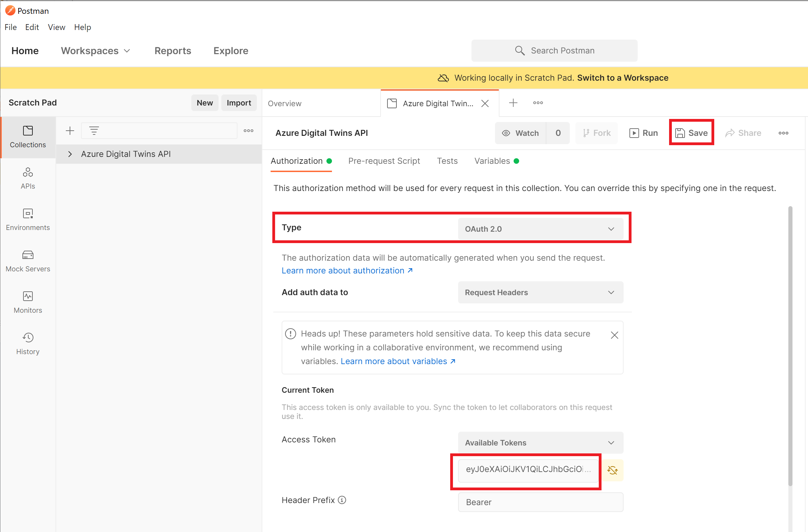Switch to the Pre-request Script tab

click(383, 160)
